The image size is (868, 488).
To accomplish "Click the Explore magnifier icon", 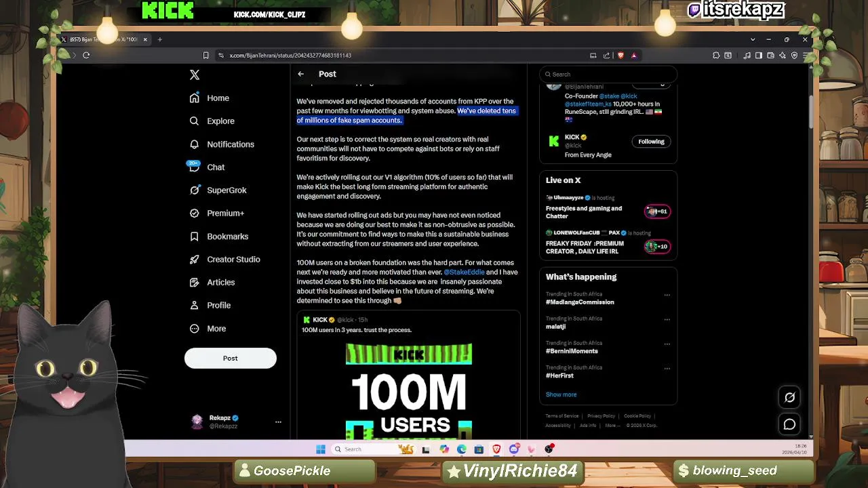I will click(x=195, y=121).
